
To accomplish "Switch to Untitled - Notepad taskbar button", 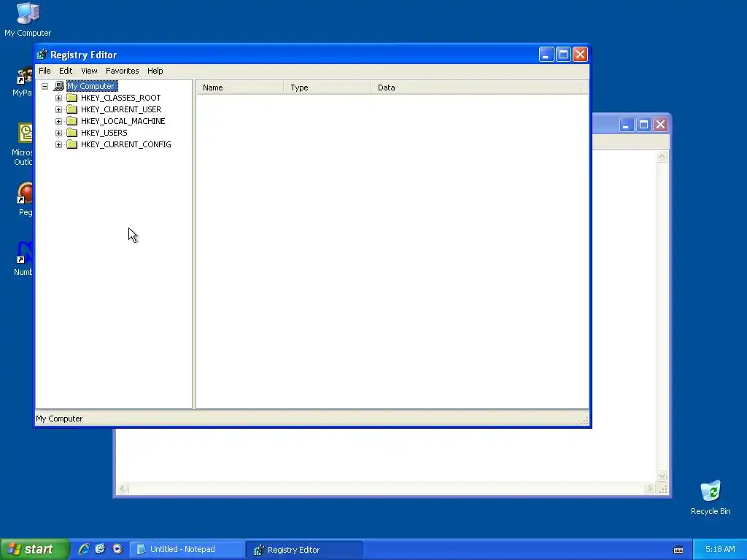I will coord(187,550).
